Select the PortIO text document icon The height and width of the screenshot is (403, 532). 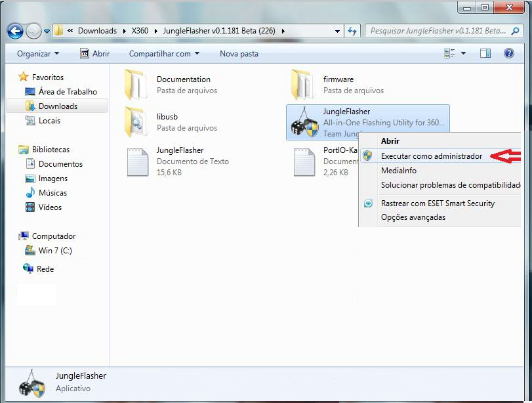coord(304,162)
